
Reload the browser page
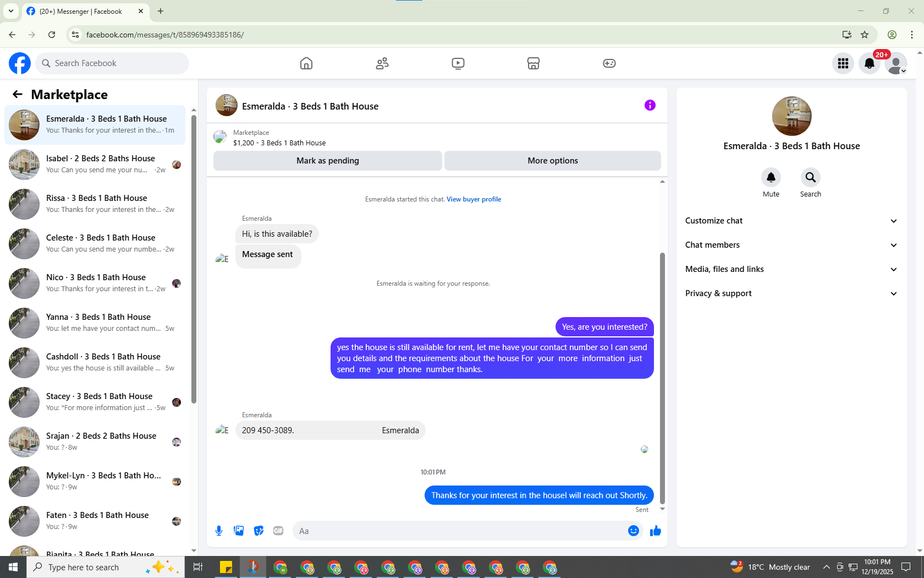pos(52,35)
